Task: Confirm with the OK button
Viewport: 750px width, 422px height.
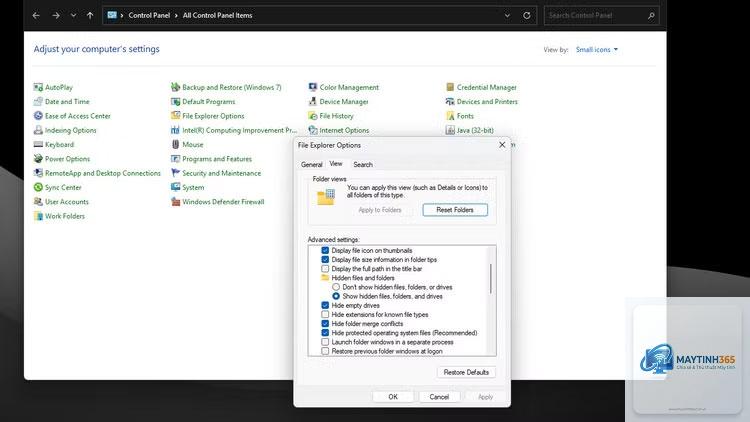Action: coord(393,397)
